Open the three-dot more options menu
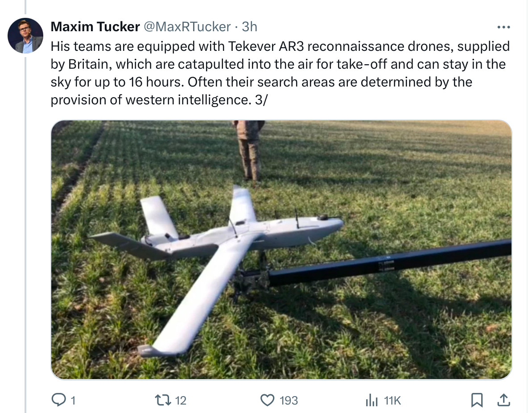 tap(503, 27)
